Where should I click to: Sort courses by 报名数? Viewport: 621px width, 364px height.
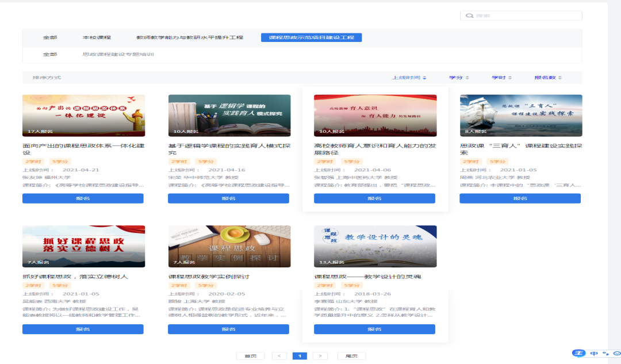[x=547, y=78]
